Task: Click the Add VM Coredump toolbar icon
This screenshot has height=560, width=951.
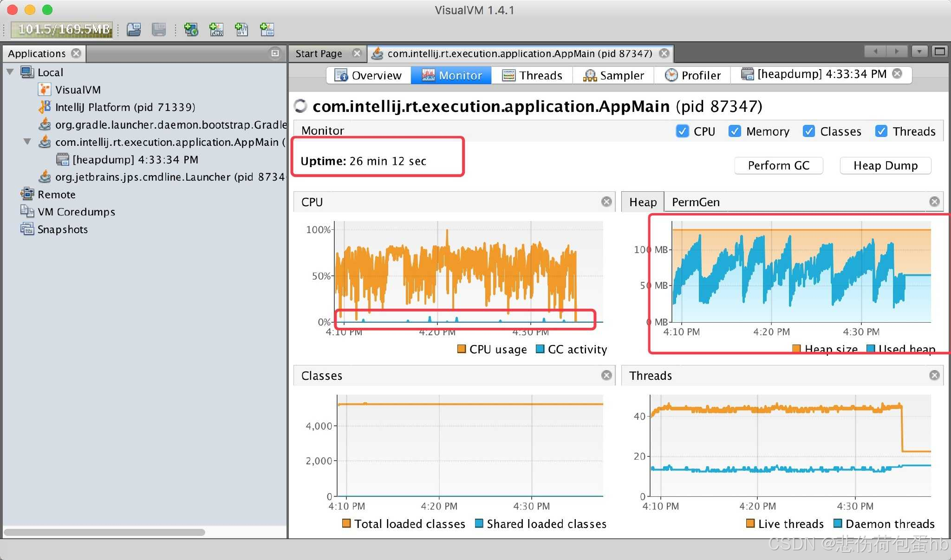Action: coord(241,30)
